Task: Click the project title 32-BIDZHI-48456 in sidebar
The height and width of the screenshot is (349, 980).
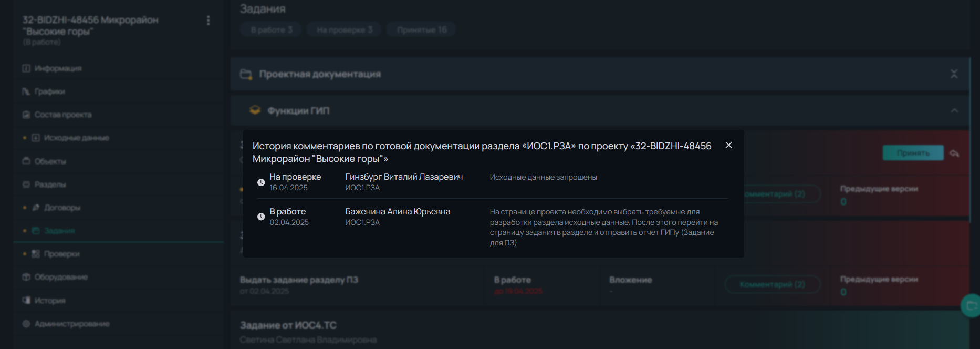Action: coord(90,26)
